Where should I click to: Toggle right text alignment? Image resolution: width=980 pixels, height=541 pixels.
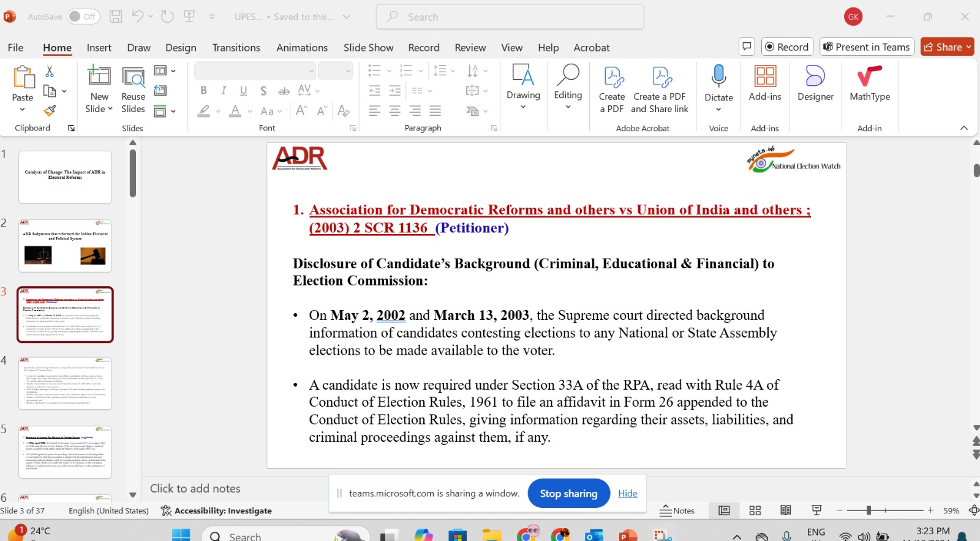pyautogui.click(x=415, y=110)
